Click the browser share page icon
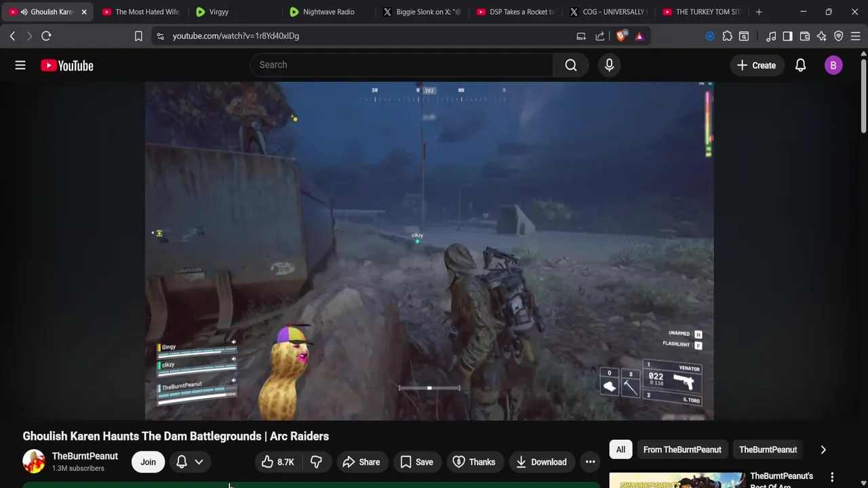 [600, 36]
